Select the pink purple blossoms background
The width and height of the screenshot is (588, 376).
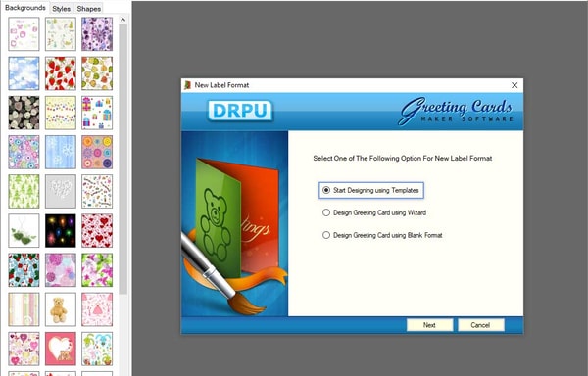(x=61, y=270)
